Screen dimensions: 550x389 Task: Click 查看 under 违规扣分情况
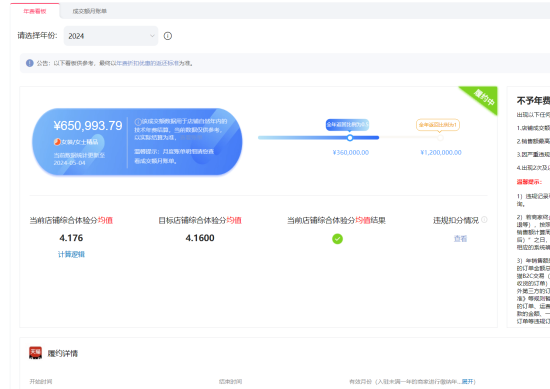tap(460, 239)
